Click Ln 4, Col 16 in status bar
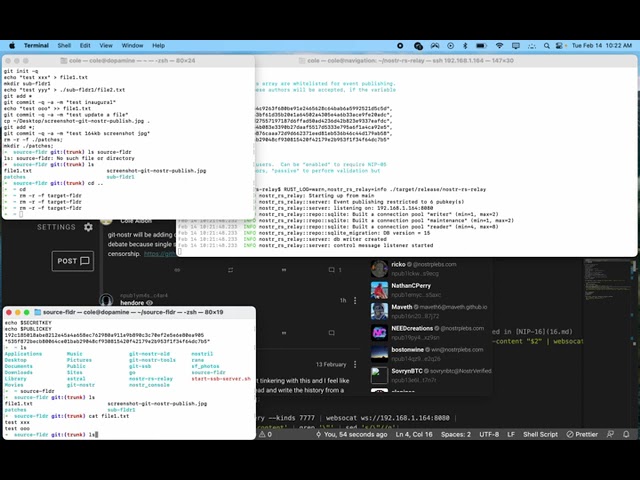Viewport: 640px width, 480px height. coord(414,434)
